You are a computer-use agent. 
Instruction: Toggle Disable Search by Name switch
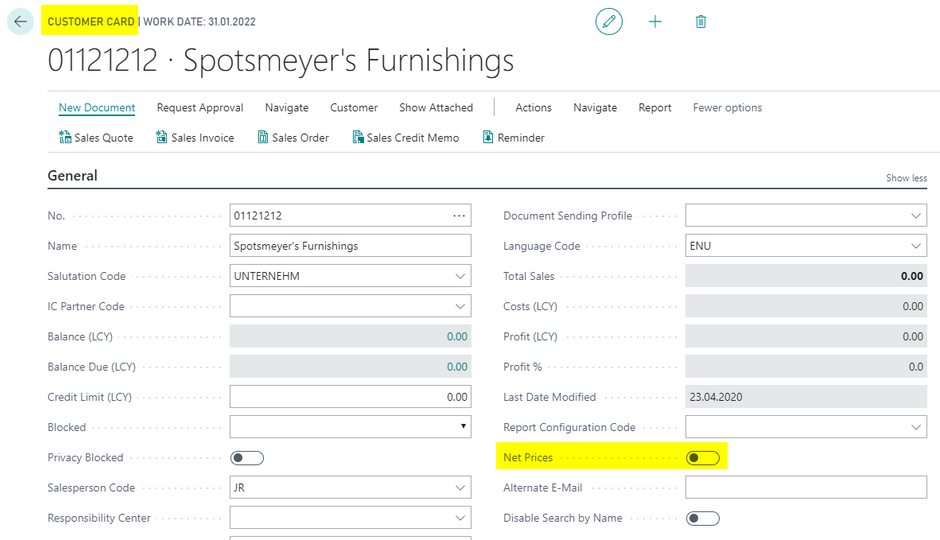[702, 518]
